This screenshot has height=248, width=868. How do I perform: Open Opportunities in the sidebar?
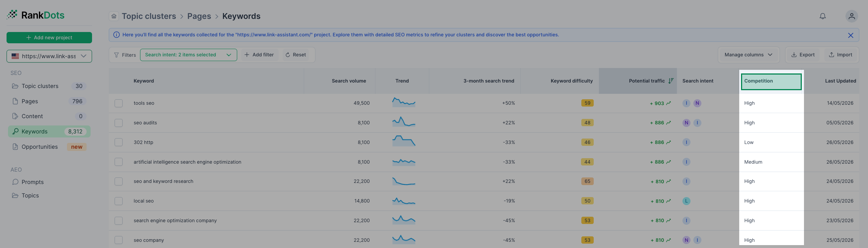pos(49,147)
